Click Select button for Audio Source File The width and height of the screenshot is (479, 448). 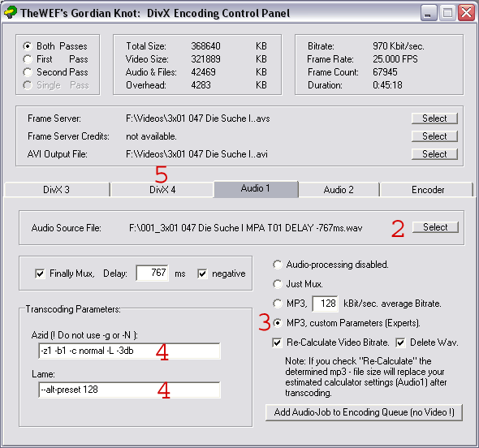(x=435, y=227)
